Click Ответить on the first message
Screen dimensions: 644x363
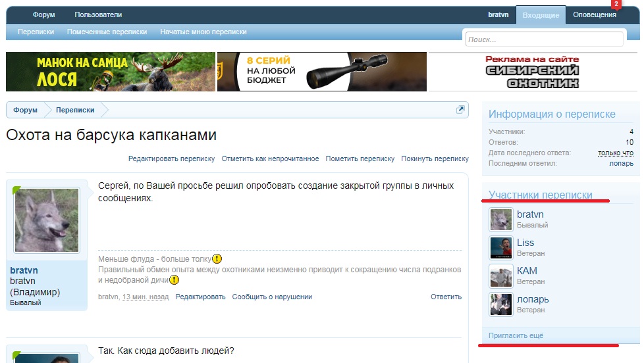(446, 297)
